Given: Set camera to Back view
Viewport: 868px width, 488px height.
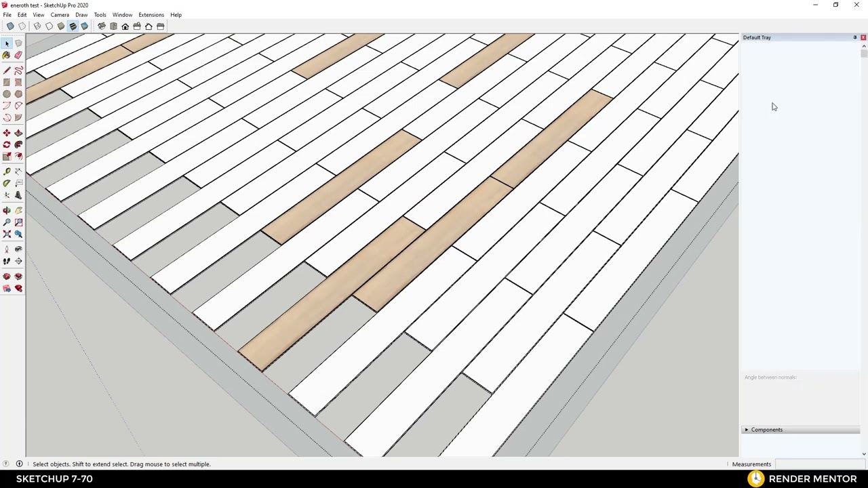Looking at the screenshot, I should click(x=149, y=26).
